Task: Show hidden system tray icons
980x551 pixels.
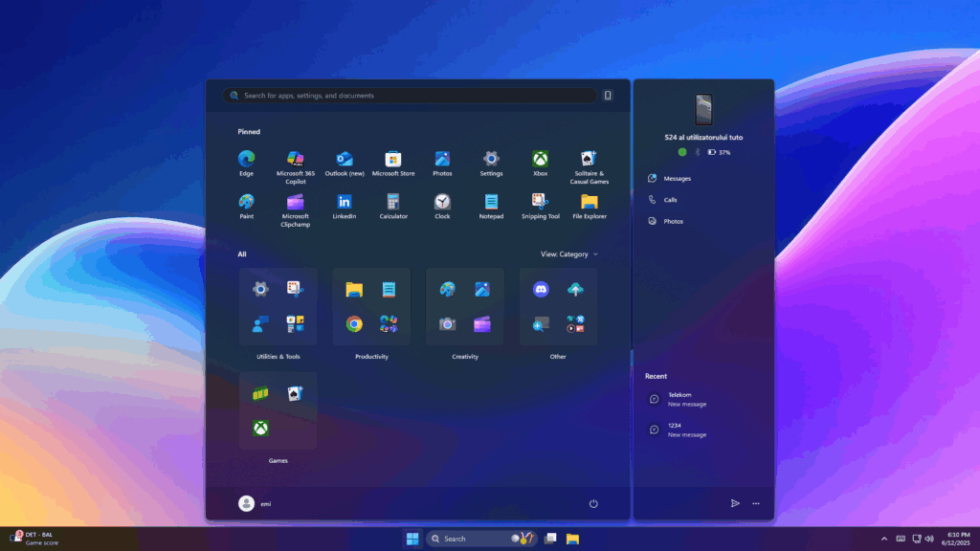Action: (x=883, y=539)
